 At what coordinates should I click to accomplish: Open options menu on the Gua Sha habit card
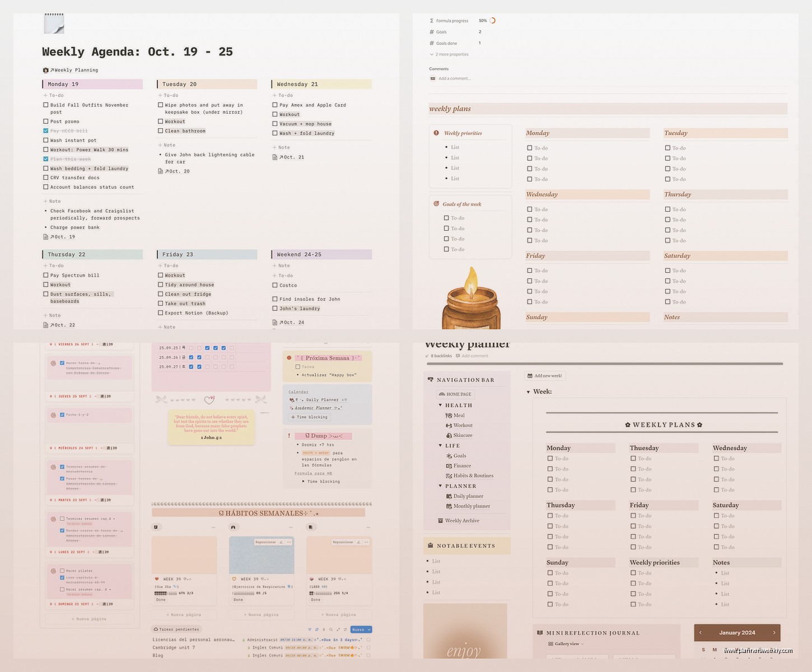pos(213,527)
